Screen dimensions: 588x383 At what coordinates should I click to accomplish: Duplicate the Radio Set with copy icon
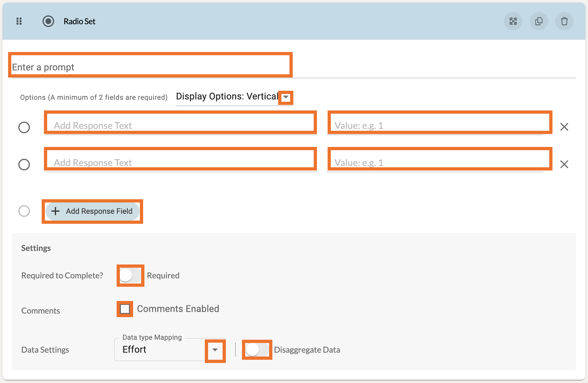(539, 21)
